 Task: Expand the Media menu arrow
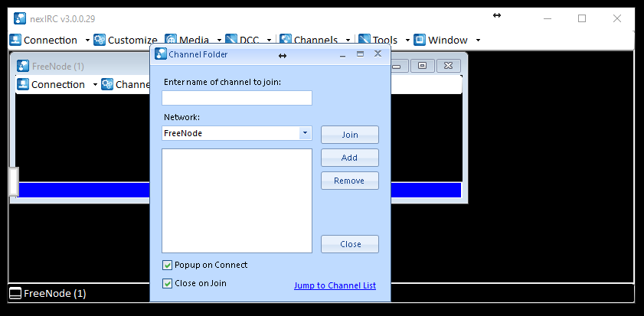(x=219, y=41)
